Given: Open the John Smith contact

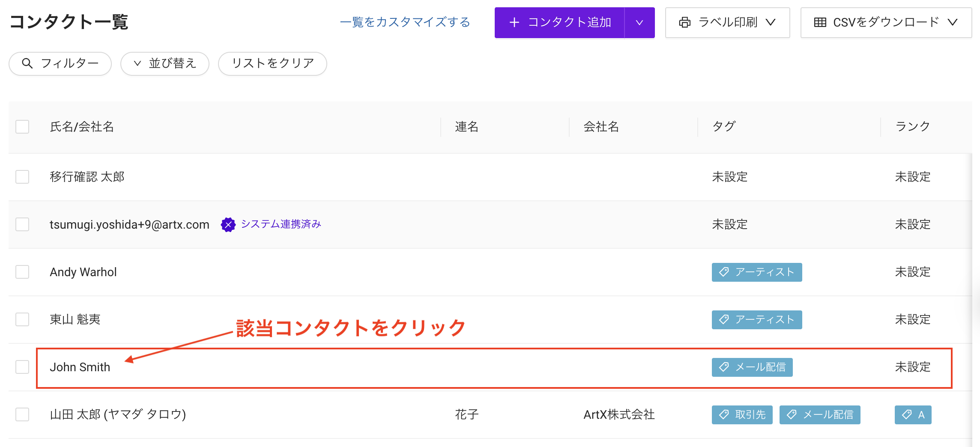Looking at the screenshot, I should tap(80, 367).
